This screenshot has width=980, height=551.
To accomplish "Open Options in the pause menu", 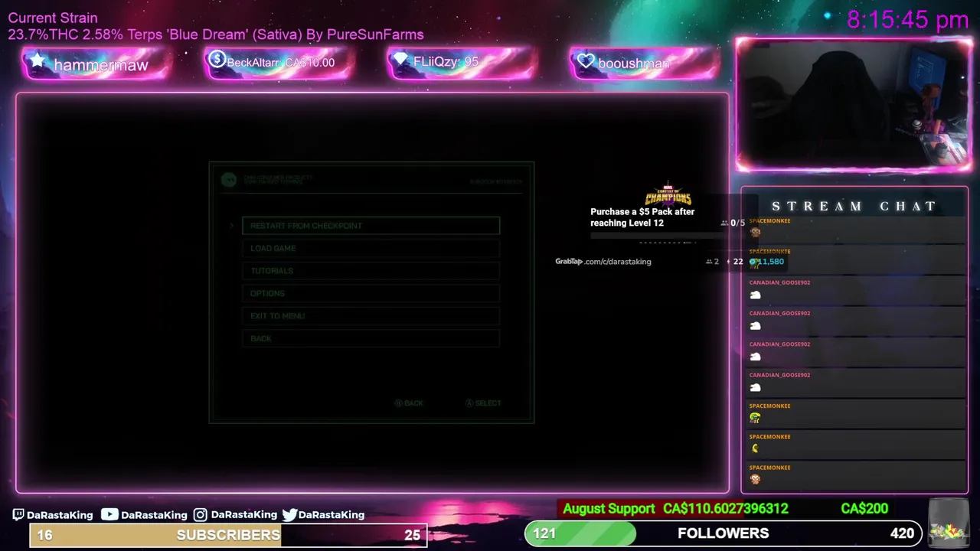I will [371, 293].
